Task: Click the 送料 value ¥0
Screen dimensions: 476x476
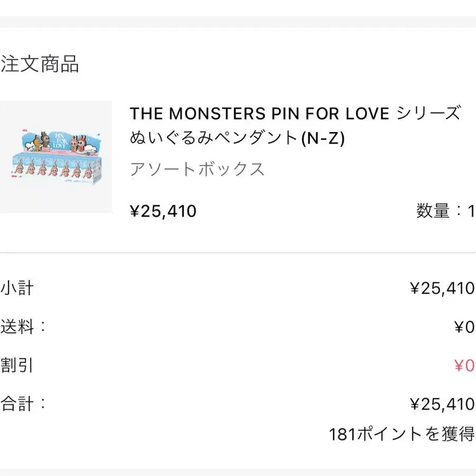Action: [464, 327]
